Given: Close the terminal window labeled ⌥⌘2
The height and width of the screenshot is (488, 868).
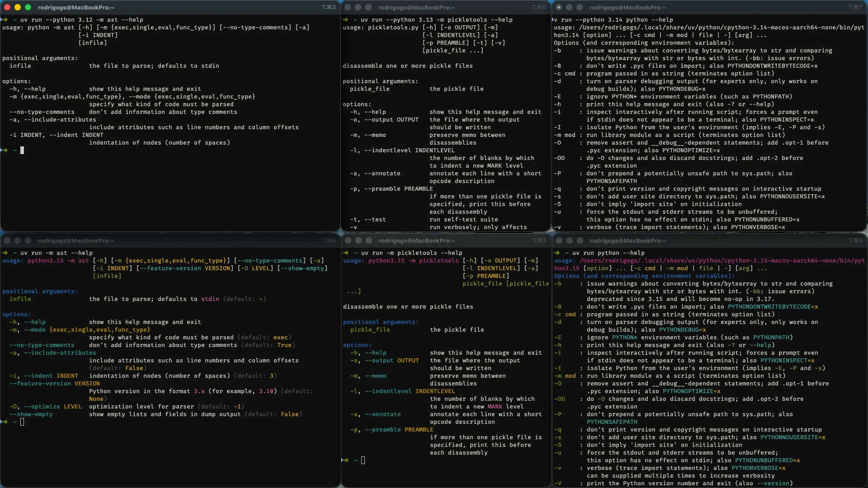Looking at the screenshot, I should 7,7.
